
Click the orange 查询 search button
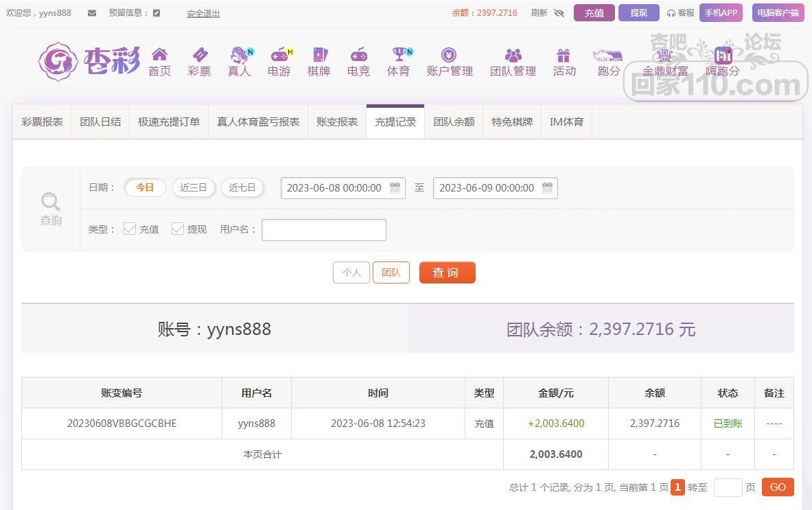[x=447, y=273]
